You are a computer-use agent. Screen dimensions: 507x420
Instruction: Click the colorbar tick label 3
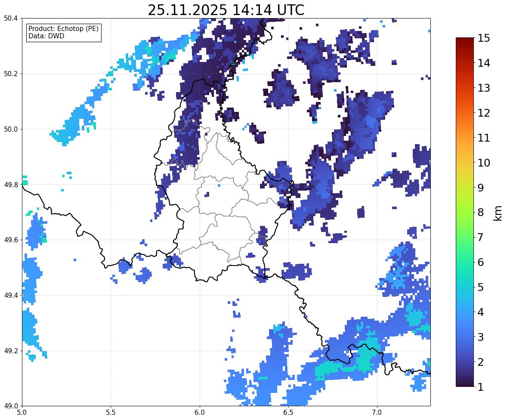pos(481,337)
